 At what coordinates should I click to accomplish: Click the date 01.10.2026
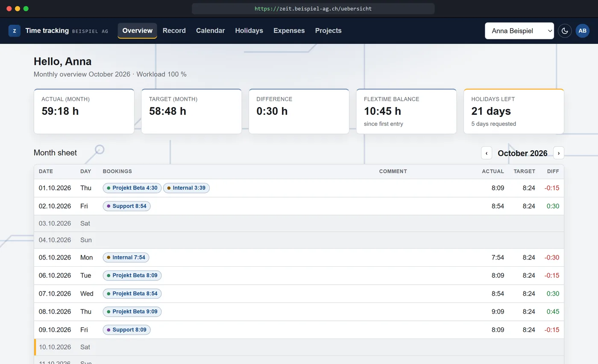(x=55, y=188)
